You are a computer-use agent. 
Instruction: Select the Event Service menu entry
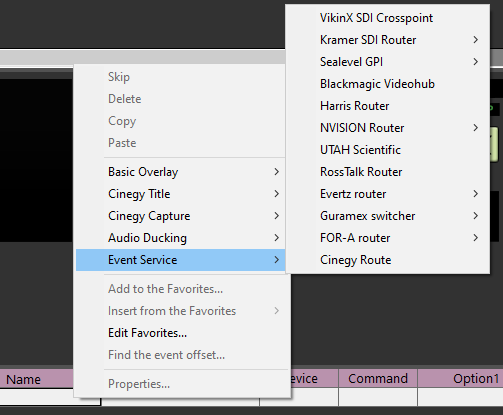click(180, 260)
